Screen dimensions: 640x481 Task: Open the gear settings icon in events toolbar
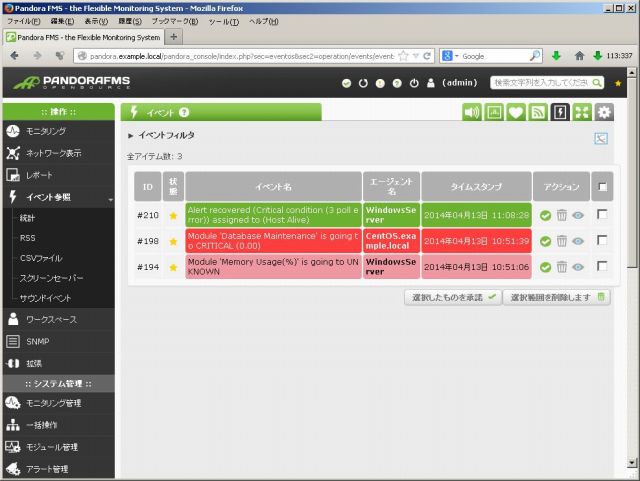point(604,112)
